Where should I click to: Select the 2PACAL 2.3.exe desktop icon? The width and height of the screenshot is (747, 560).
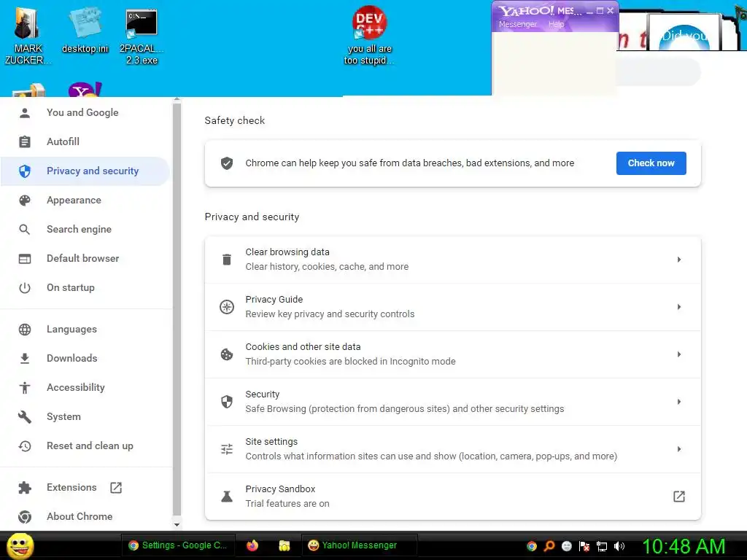[142, 37]
